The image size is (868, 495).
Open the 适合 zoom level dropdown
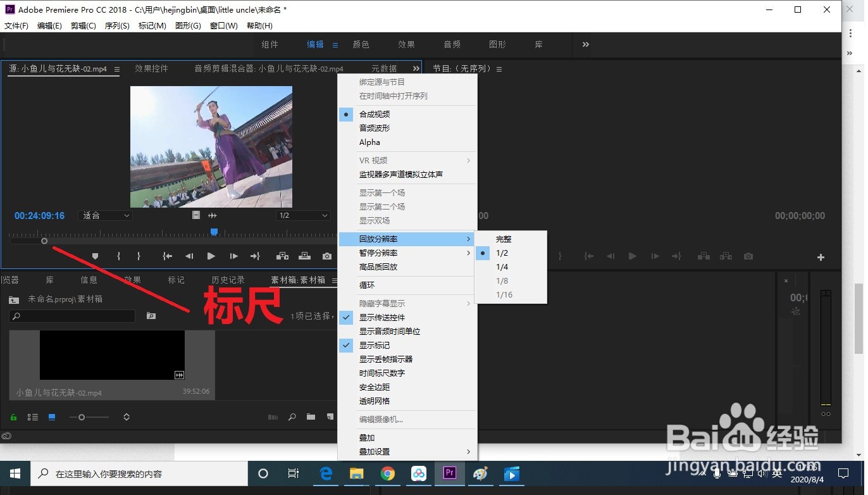click(x=104, y=215)
